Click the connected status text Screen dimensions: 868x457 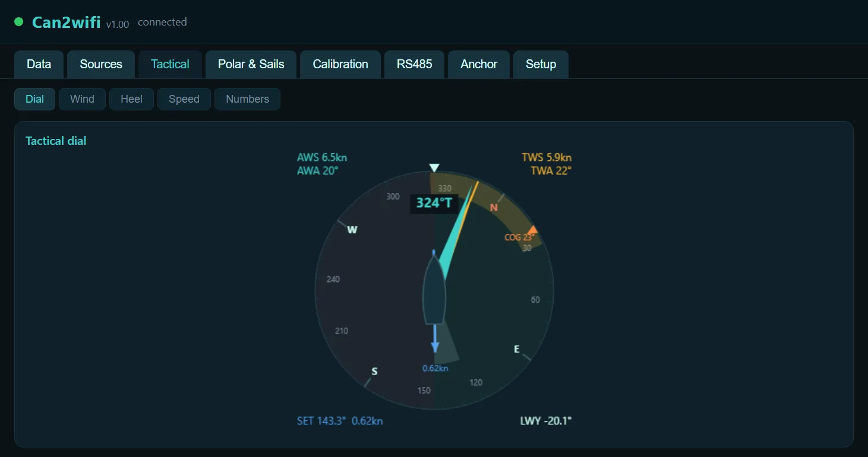point(162,22)
